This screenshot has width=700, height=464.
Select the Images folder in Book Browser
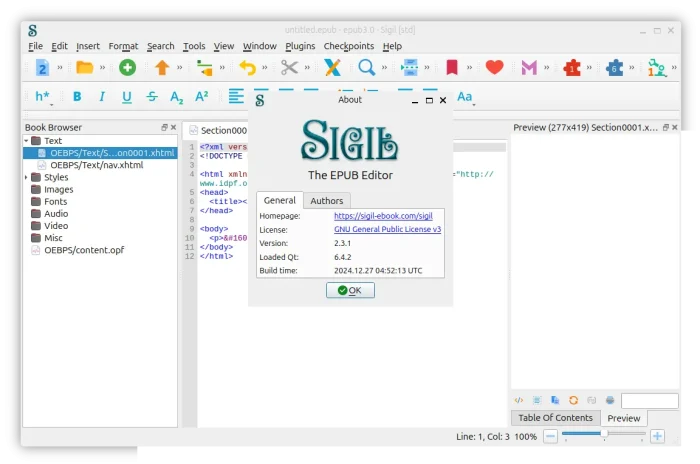(x=58, y=189)
